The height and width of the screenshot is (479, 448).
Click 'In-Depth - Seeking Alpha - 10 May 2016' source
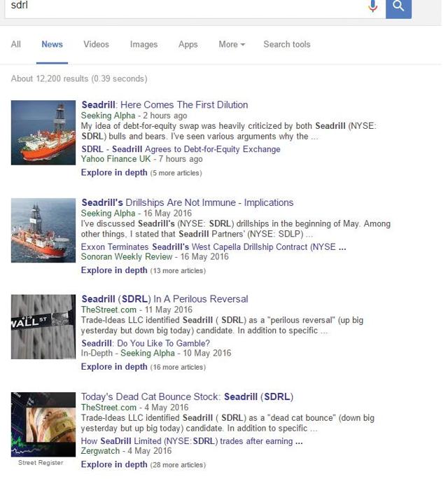(x=155, y=353)
